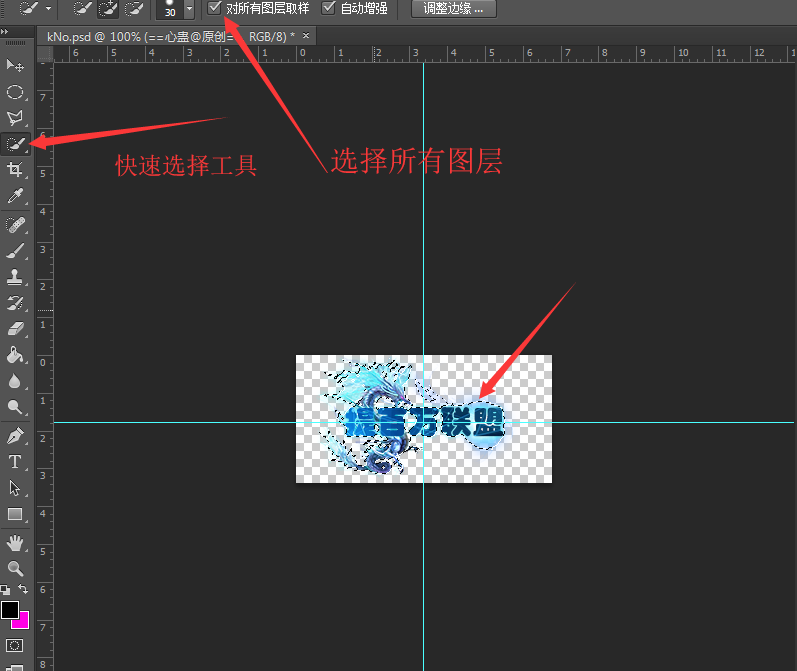Select the Paint Bucket tool
The height and width of the screenshot is (671, 797).
click(x=15, y=355)
